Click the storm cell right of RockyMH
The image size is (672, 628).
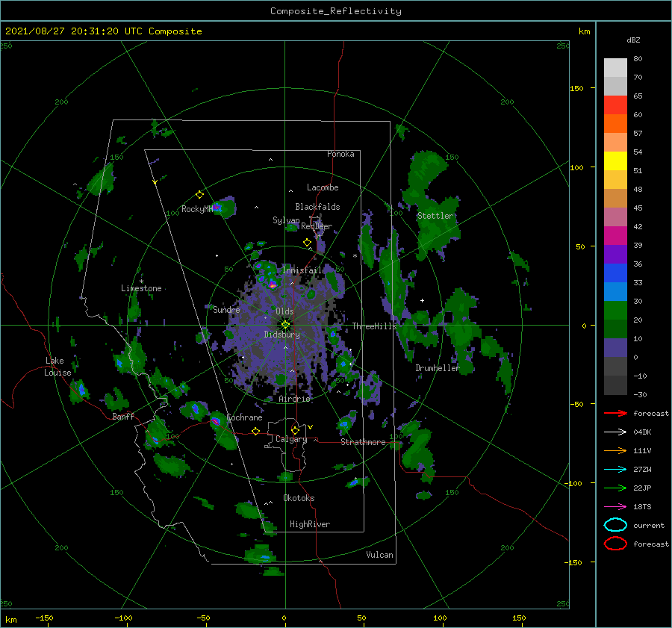pos(224,208)
